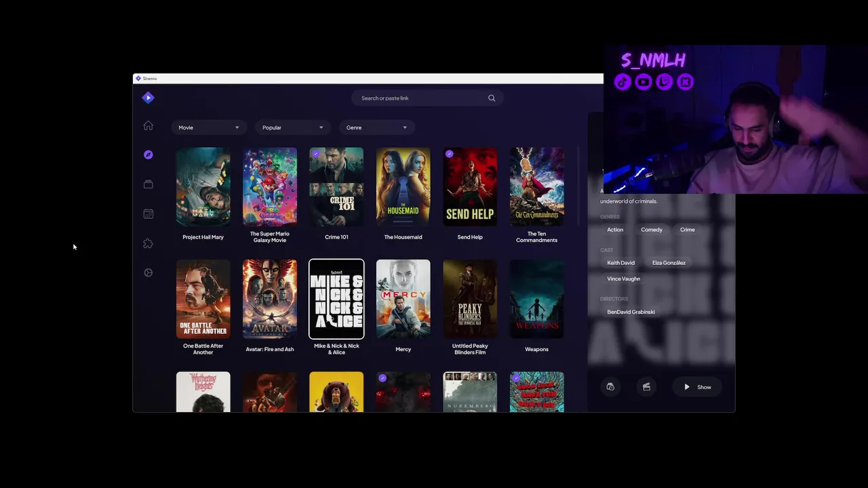Click the "Crime 101" title text
The image size is (868, 488).
pos(336,237)
